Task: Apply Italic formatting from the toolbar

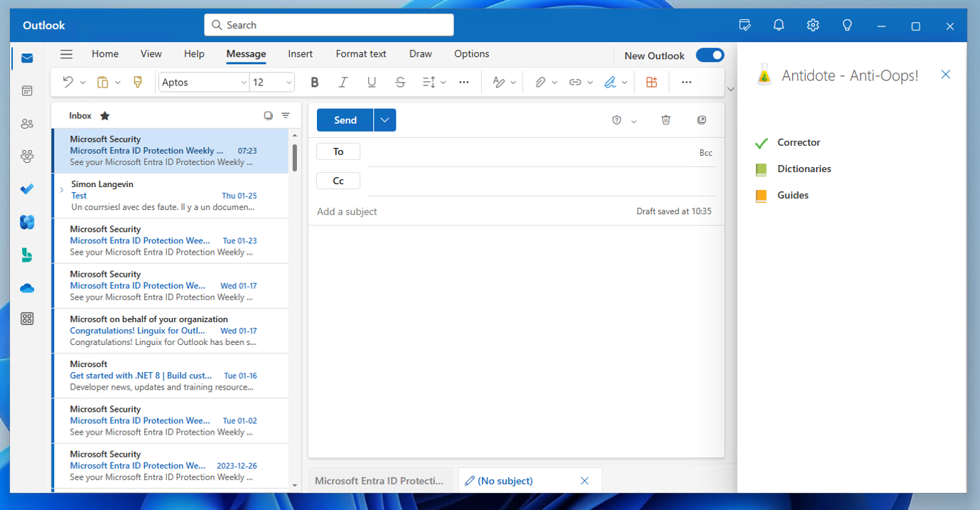Action: pyautogui.click(x=343, y=83)
